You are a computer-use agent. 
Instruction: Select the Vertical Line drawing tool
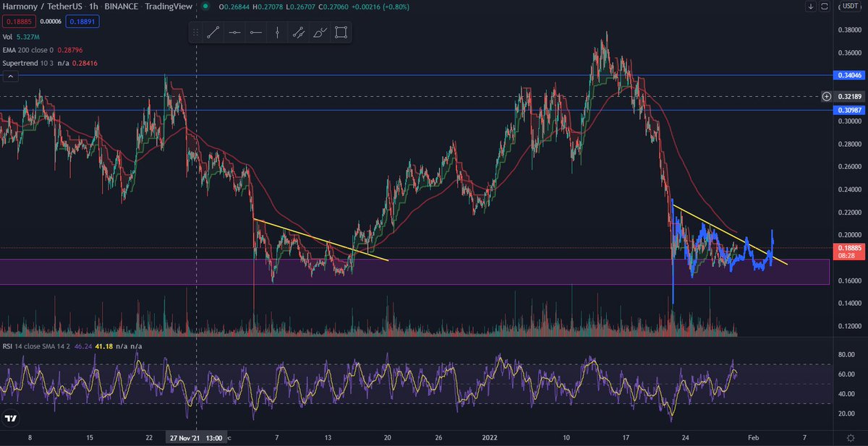coord(277,32)
